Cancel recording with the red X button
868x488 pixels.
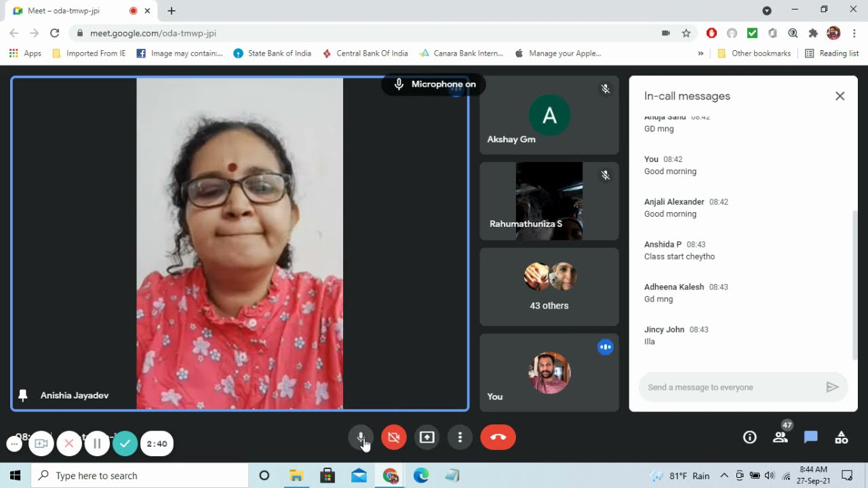click(x=69, y=443)
